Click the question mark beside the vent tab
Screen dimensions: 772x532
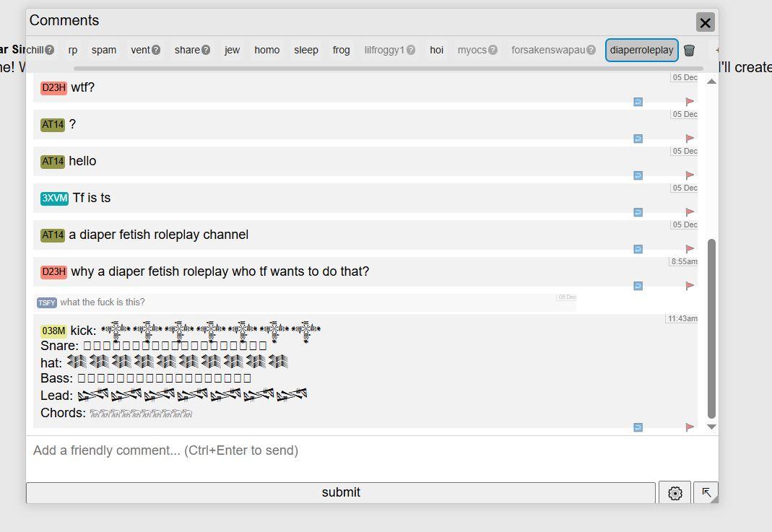tap(156, 51)
